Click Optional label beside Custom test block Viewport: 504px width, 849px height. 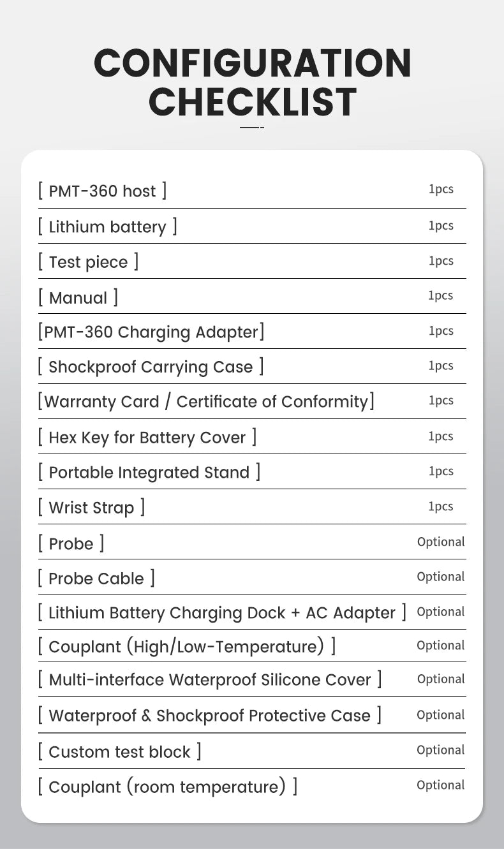click(x=441, y=750)
